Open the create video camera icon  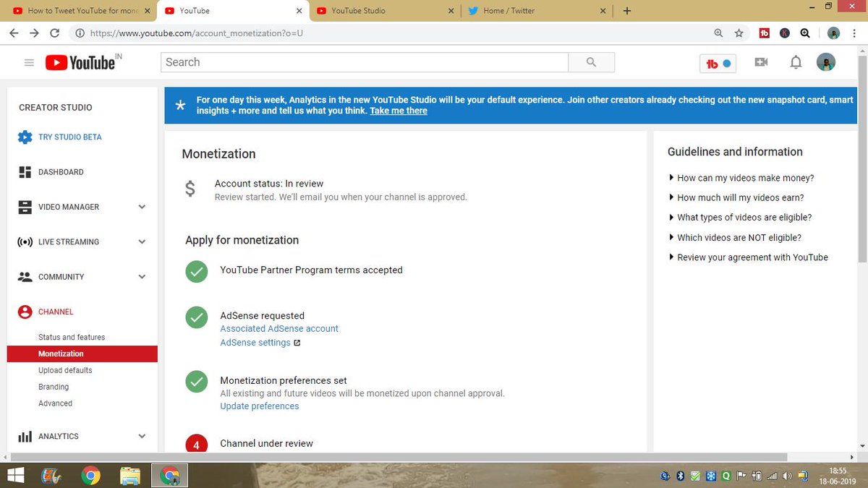tap(761, 62)
